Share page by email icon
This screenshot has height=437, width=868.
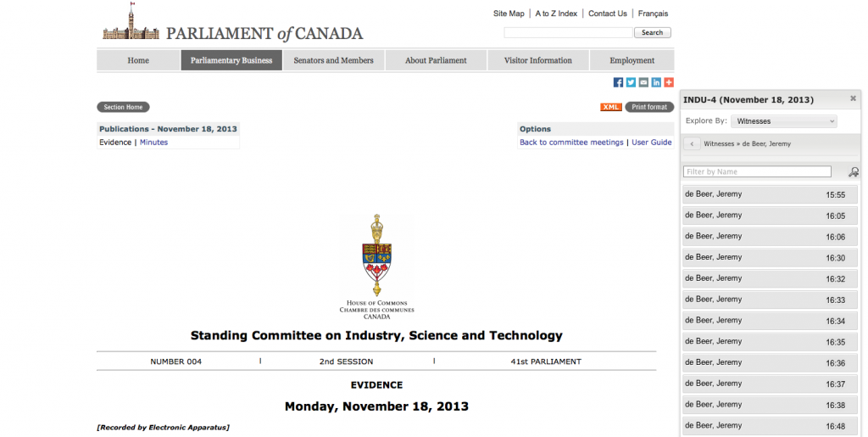click(644, 82)
